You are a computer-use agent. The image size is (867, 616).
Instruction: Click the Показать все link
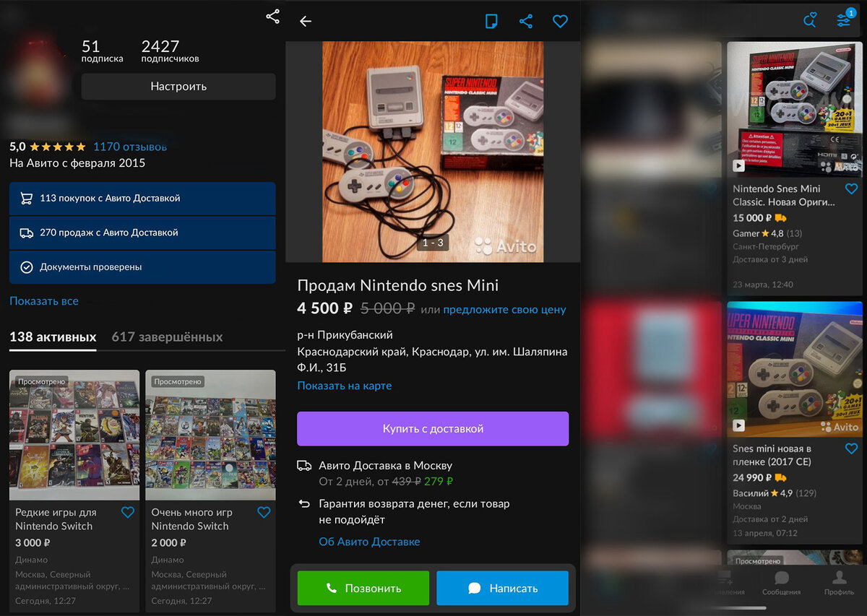(x=44, y=301)
